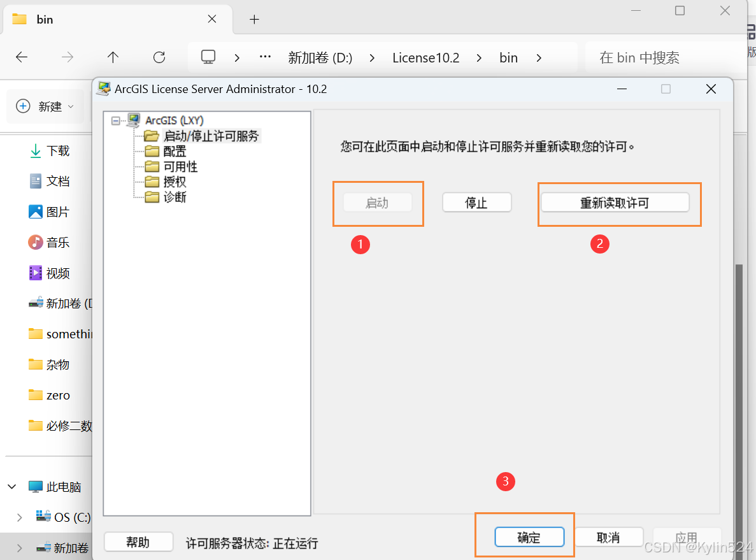Screen dimensions: 756x560
Task: Open the pinned 新加卷 drive below 视频
Action: (60, 303)
